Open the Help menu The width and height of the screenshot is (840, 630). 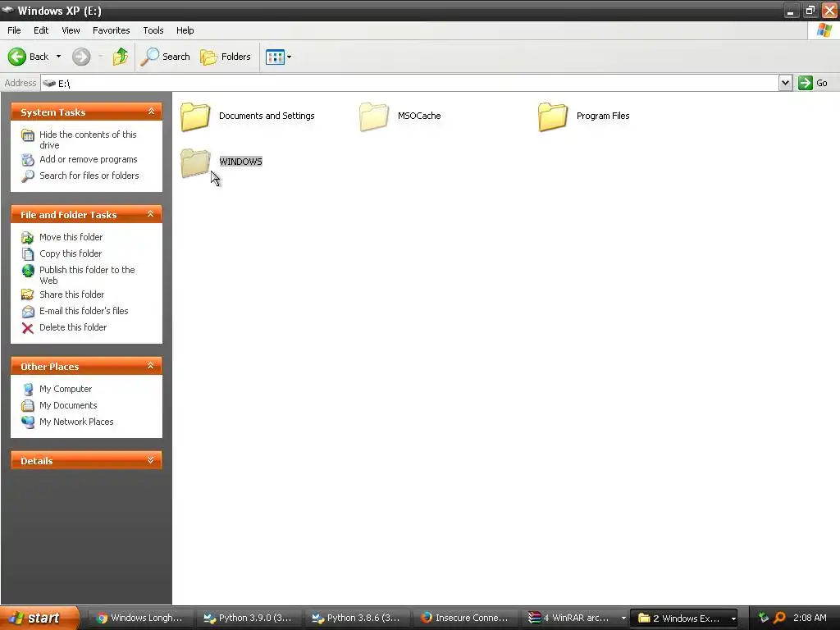(x=185, y=30)
